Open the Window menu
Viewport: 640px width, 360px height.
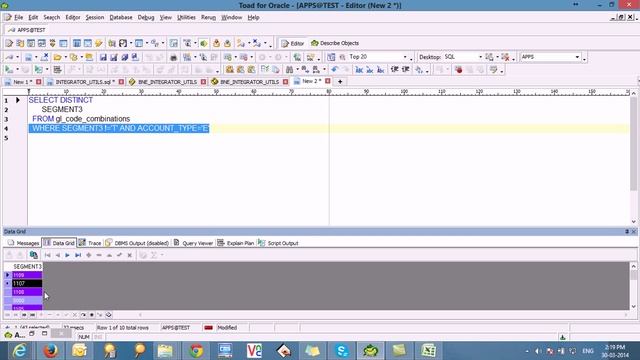pyautogui.click(x=231, y=18)
